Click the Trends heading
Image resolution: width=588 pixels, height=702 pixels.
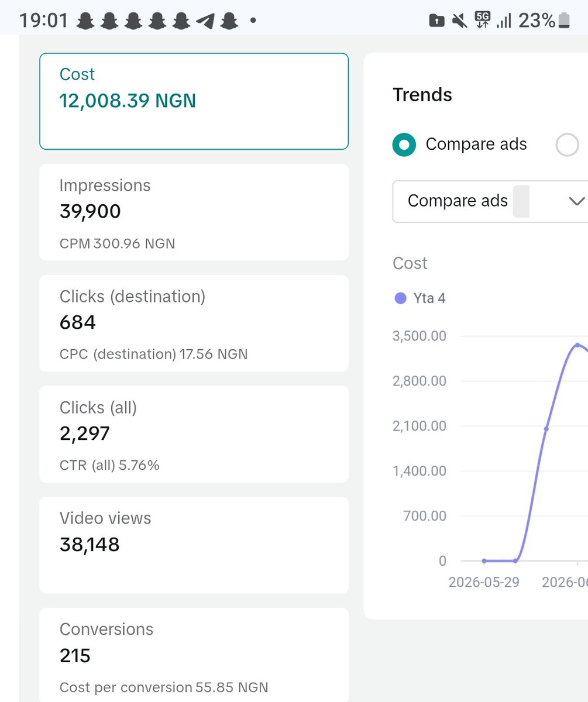pyautogui.click(x=422, y=95)
